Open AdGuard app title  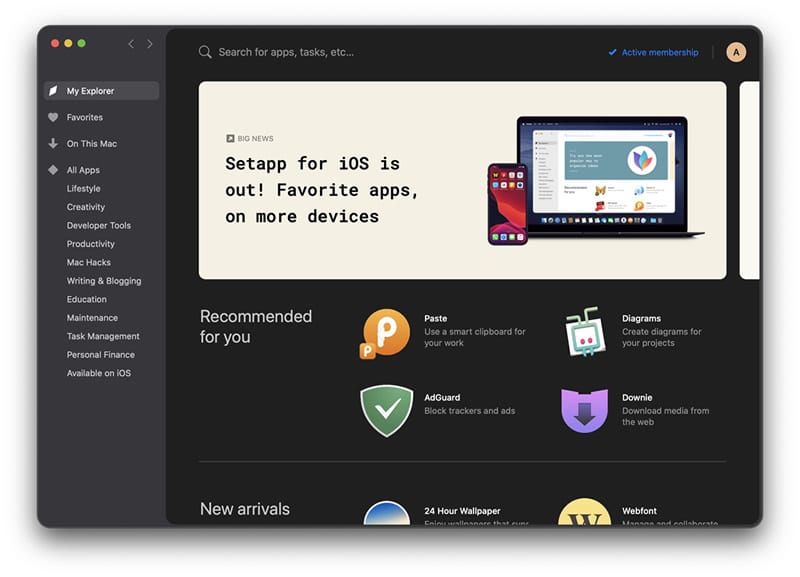(442, 397)
